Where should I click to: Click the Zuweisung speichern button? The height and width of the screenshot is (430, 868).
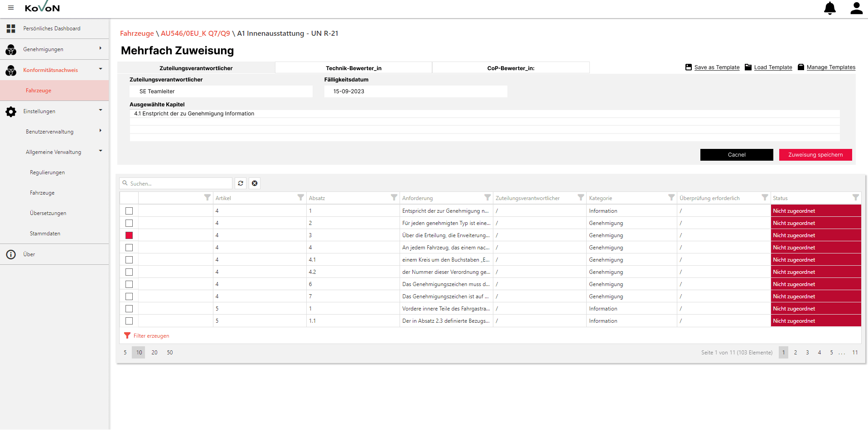pyautogui.click(x=815, y=155)
